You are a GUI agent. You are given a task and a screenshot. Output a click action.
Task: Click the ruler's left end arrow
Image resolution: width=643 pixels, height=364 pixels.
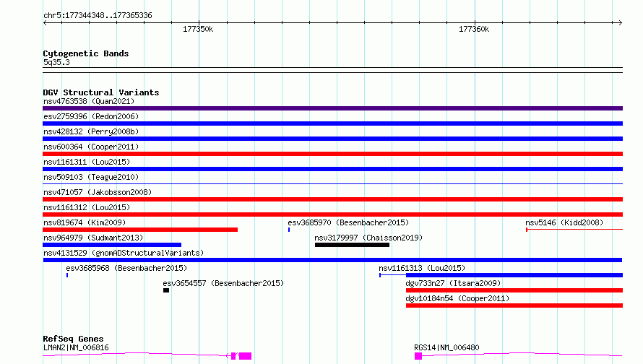(45, 23)
